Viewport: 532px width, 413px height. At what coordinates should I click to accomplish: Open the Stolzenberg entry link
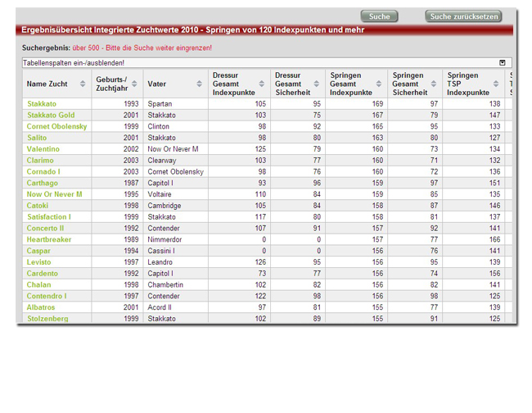coord(47,319)
